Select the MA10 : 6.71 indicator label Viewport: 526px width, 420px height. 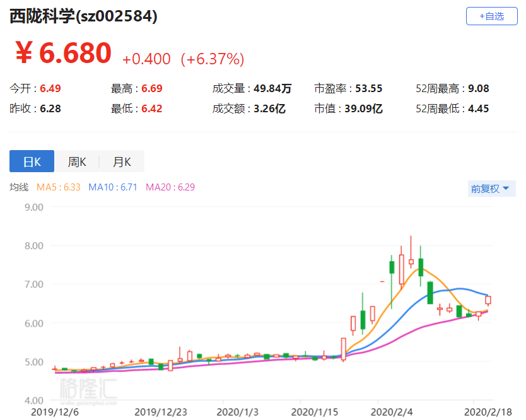[x=113, y=187]
